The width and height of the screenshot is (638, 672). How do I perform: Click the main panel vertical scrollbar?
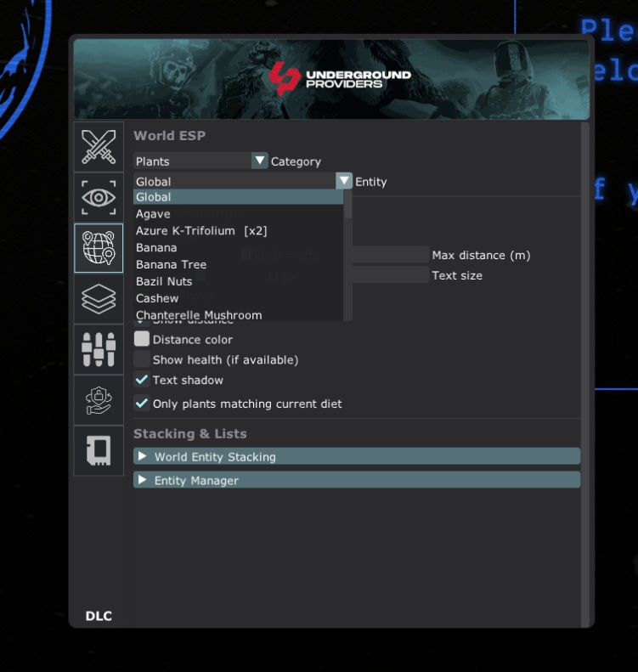coord(584,375)
